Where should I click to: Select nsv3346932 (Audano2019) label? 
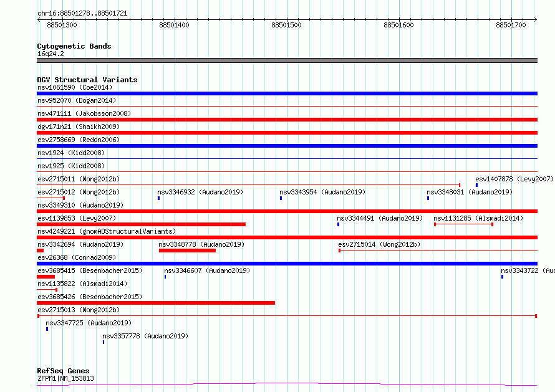[200, 192]
